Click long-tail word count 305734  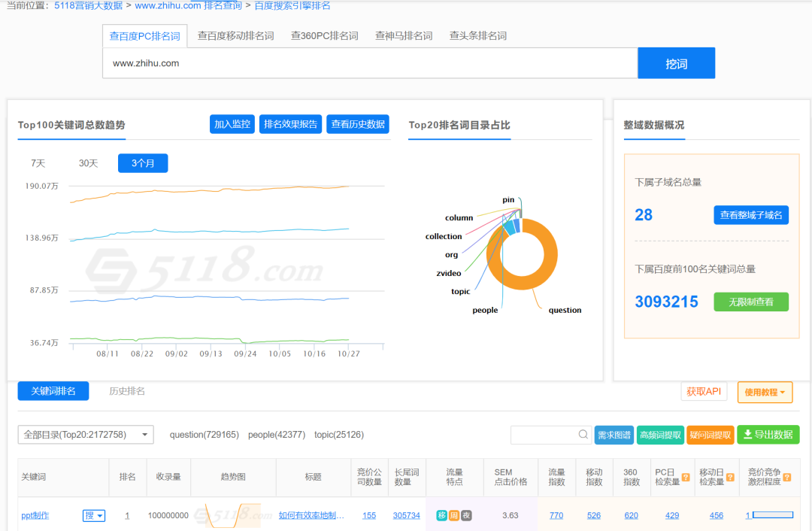[x=407, y=515]
